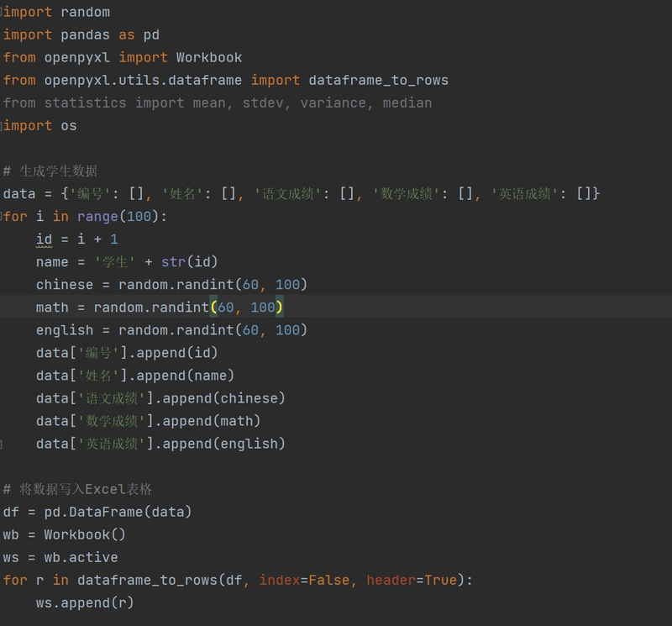Click line "data['数学成绩'].append(math)"
Viewport: 672px width, 626px height.
click(x=149, y=421)
